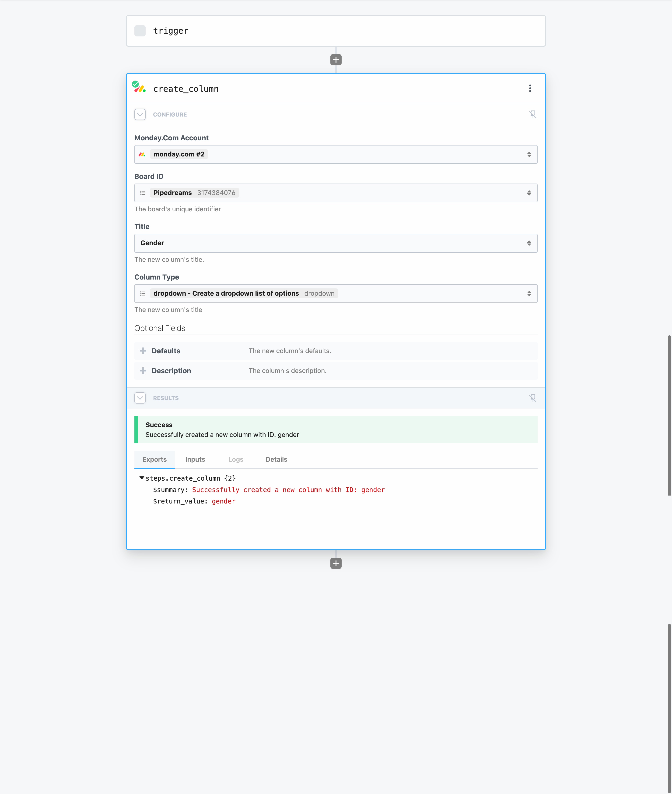Click the checkbox next to trigger
The height and width of the screenshot is (794, 672).
point(140,31)
